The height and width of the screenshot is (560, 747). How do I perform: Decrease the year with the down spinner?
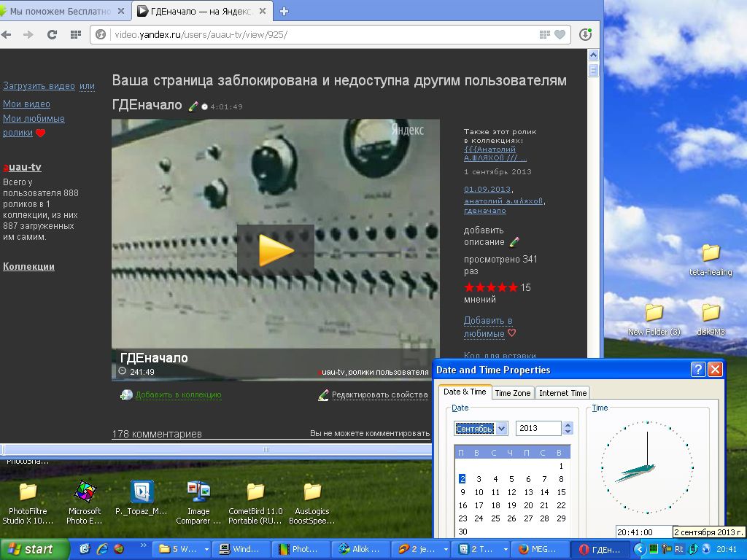click(x=568, y=432)
